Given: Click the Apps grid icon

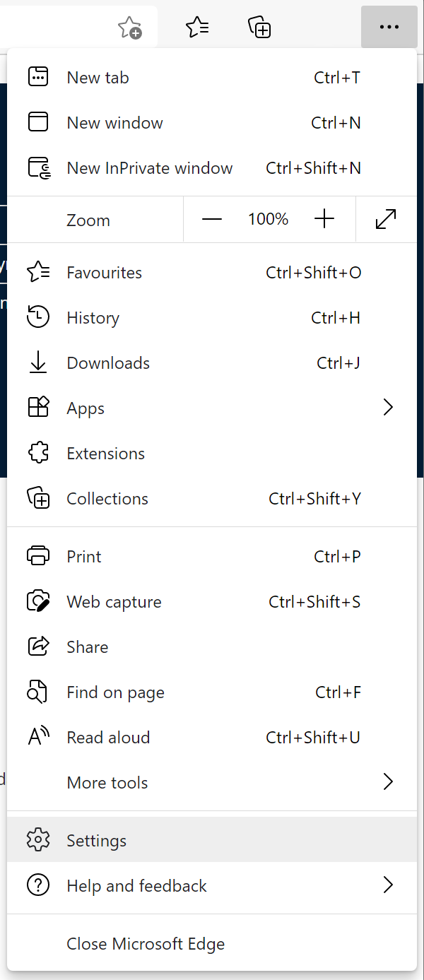Looking at the screenshot, I should [x=38, y=408].
